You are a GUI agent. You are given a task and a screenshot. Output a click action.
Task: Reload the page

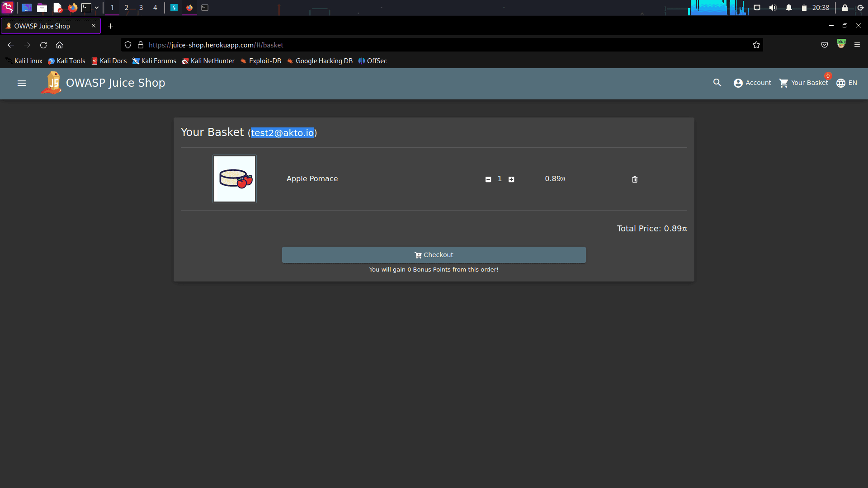point(43,45)
